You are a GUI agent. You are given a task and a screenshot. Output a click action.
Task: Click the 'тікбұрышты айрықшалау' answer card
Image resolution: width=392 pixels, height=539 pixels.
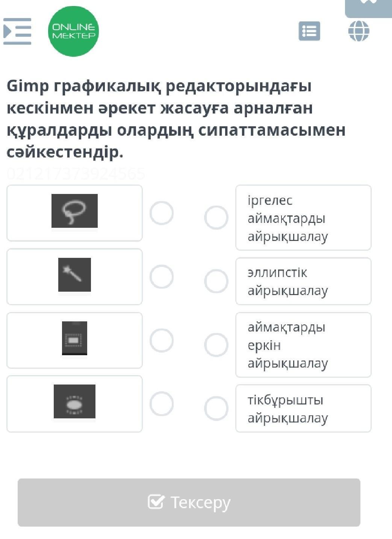(303, 408)
